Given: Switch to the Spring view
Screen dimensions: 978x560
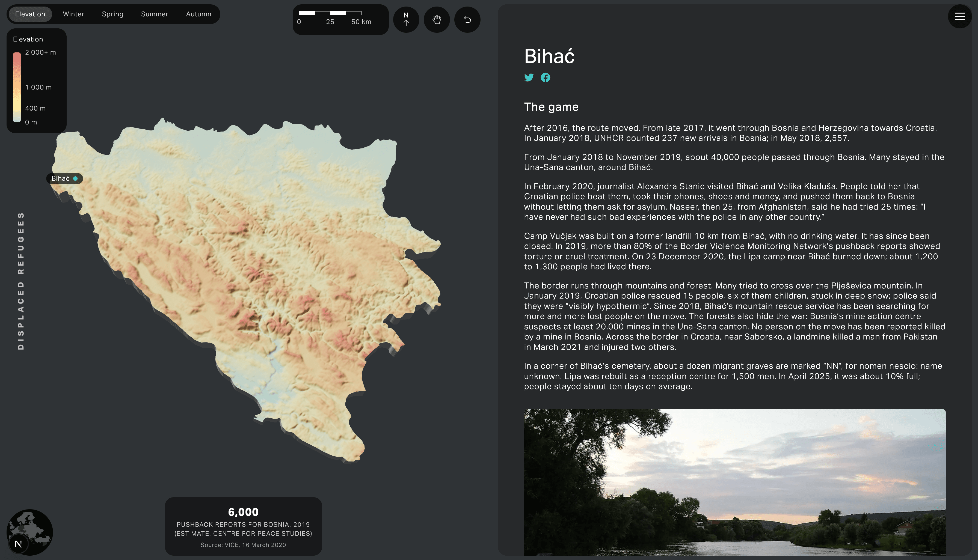Looking at the screenshot, I should pyautogui.click(x=113, y=14).
